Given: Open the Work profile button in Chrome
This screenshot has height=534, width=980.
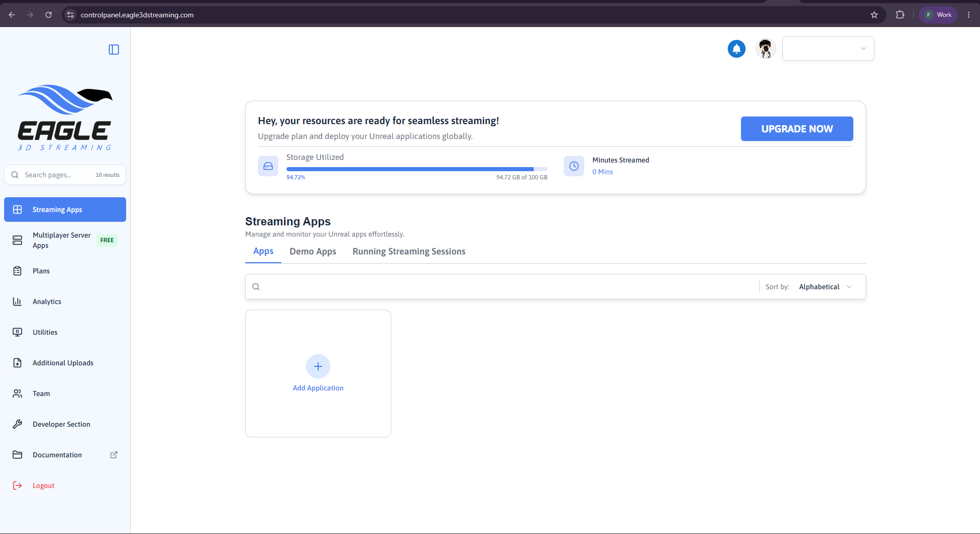Looking at the screenshot, I should 938,15.
